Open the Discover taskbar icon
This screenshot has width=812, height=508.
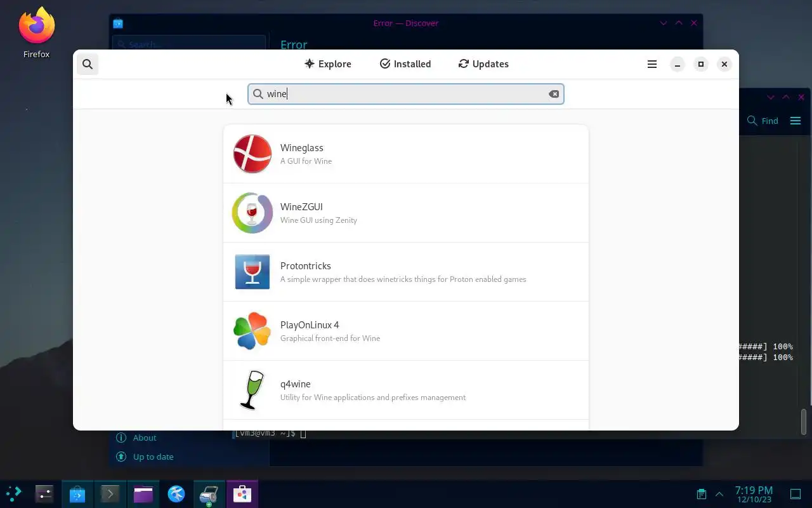coord(77,493)
